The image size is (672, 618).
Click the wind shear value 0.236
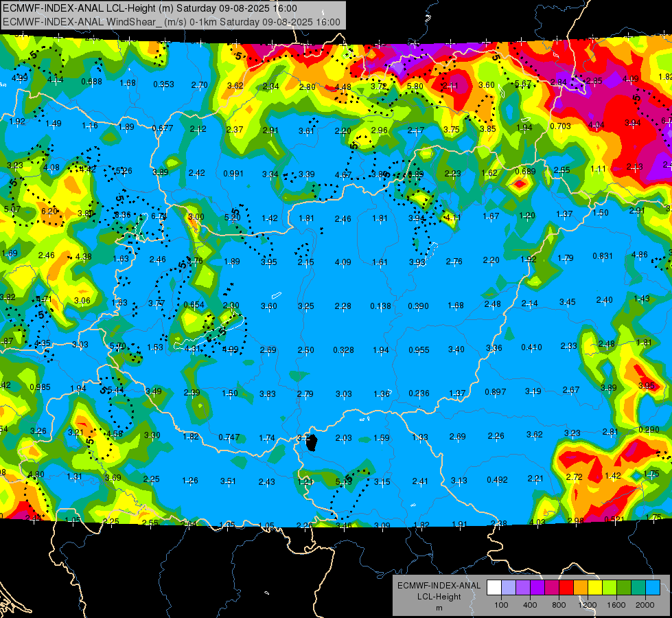click(x=419, y=393)
